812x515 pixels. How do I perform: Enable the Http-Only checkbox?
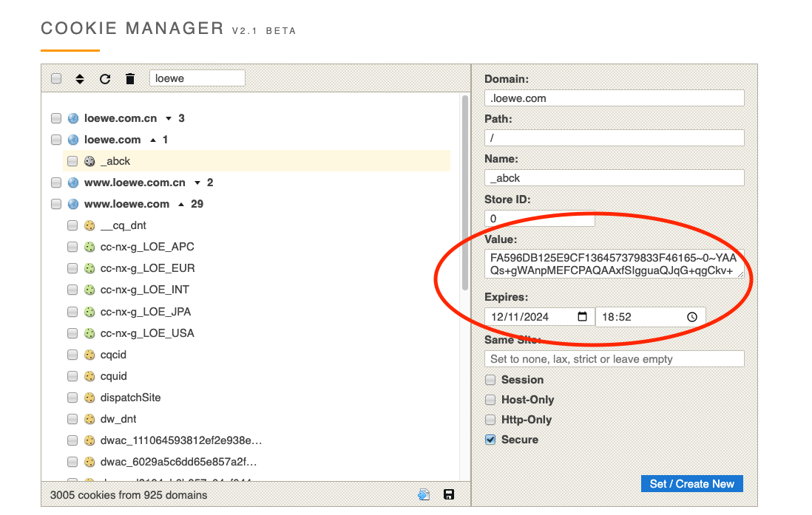click(x=490, y=419)
